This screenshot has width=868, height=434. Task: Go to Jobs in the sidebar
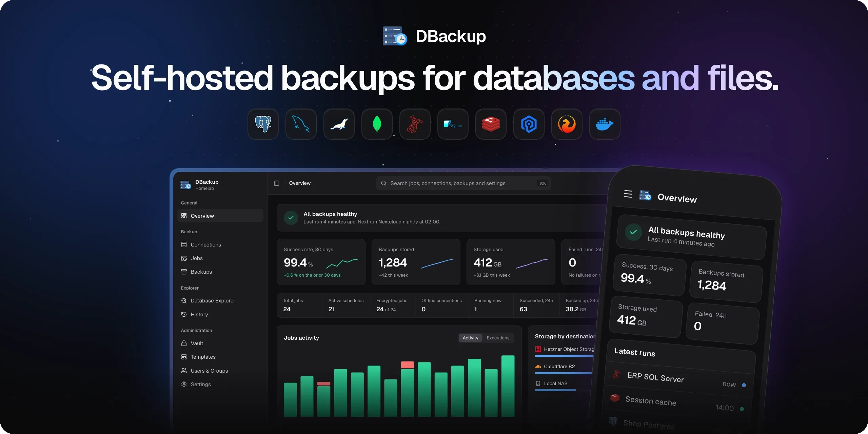(x=220, y=258)
